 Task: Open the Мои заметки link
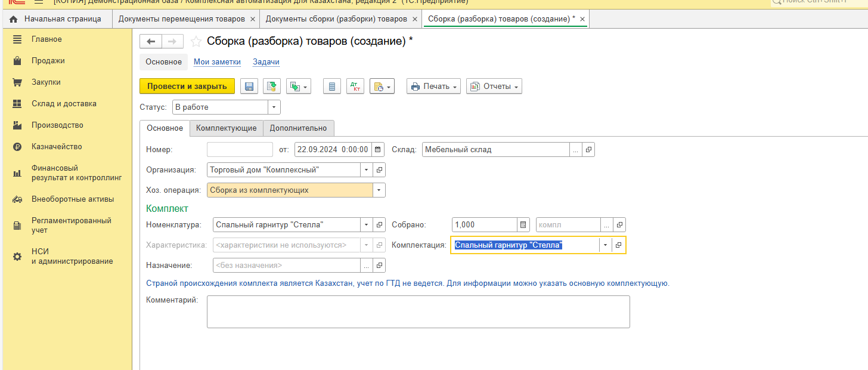coord(217,62)
